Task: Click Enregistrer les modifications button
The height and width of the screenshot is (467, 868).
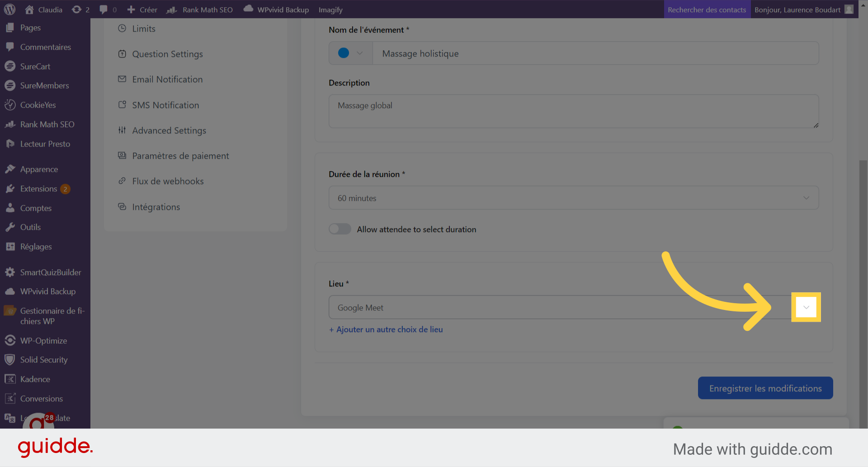Action: [x=765, y=388]
